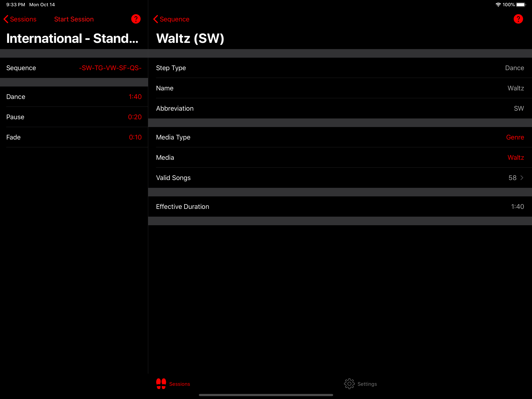Tap the dancing shoes Sessions tab icon
The width and height of the screenshot is (532, 399).
point(161,384)
